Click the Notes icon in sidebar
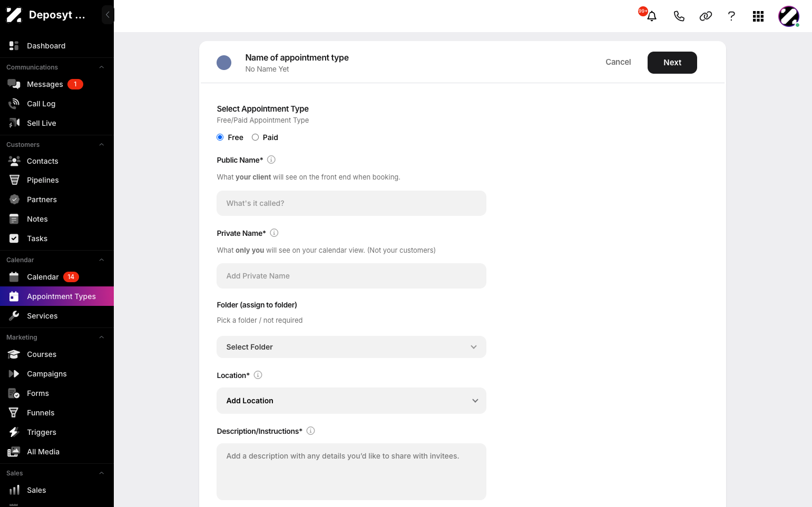This screenshot has width=812, height=507. pyautogui.click(x=14, y=219)
